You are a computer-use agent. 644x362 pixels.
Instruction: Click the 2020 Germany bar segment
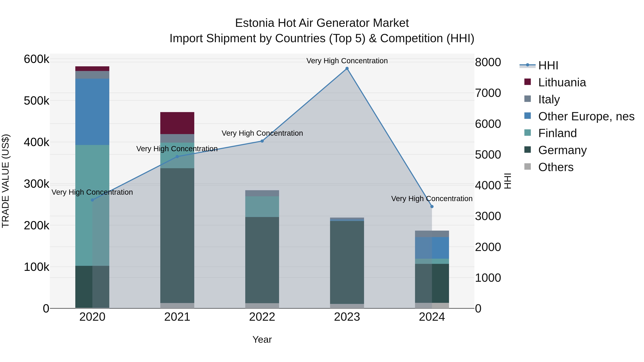[x=92, y=287]
